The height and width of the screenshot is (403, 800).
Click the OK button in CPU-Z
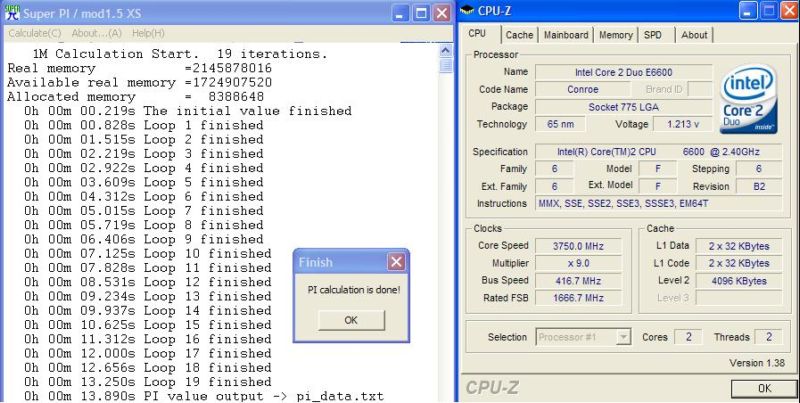[764, 389]
